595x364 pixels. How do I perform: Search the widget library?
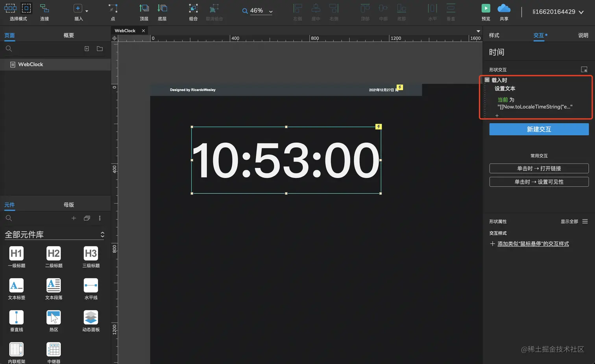coord(9,218)
